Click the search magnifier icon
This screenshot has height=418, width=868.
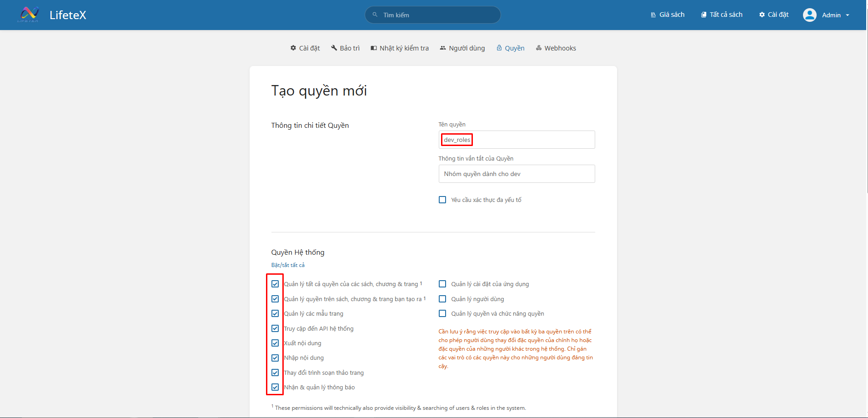click(375, 15)
